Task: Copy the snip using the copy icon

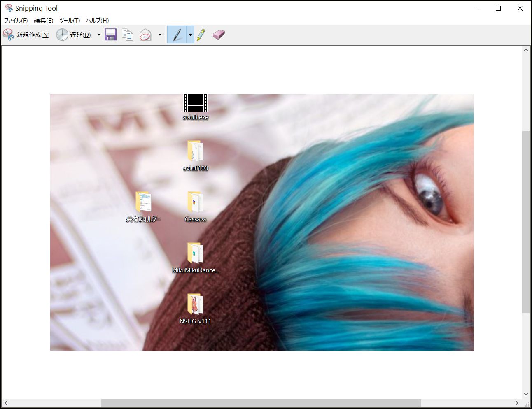Action: point(128,35)
